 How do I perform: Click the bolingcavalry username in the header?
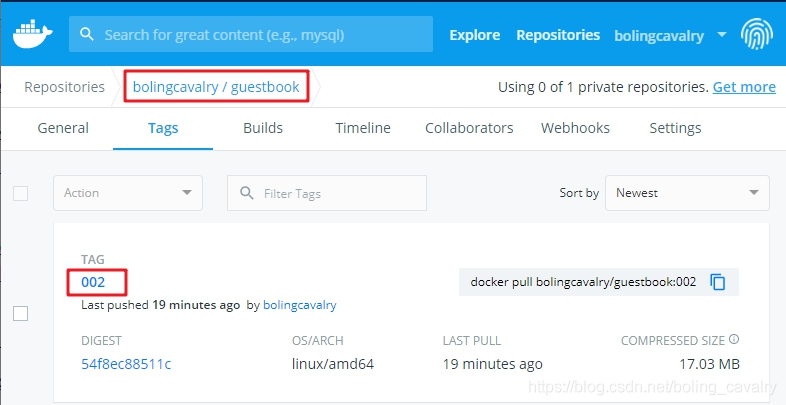click(659, 36)
